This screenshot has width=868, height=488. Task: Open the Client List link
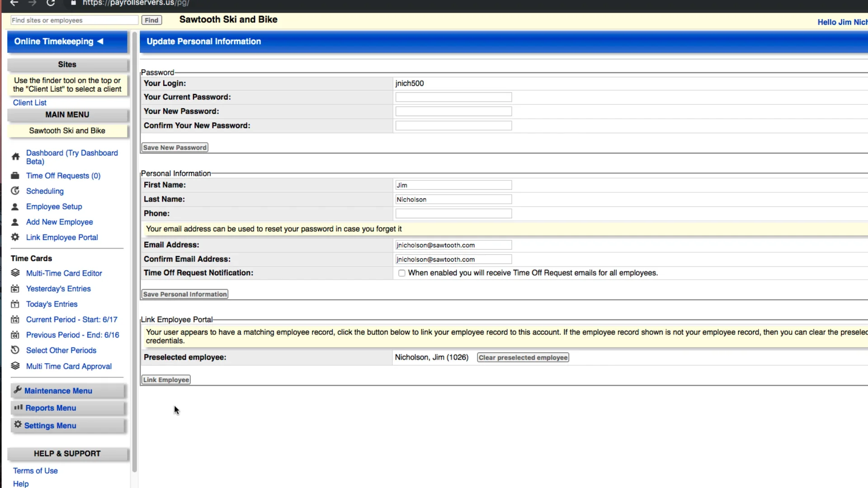coord(29,103)
